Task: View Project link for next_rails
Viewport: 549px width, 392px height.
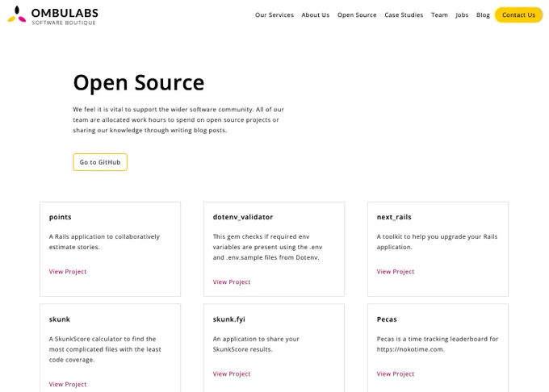Action: tap(396, 272)
